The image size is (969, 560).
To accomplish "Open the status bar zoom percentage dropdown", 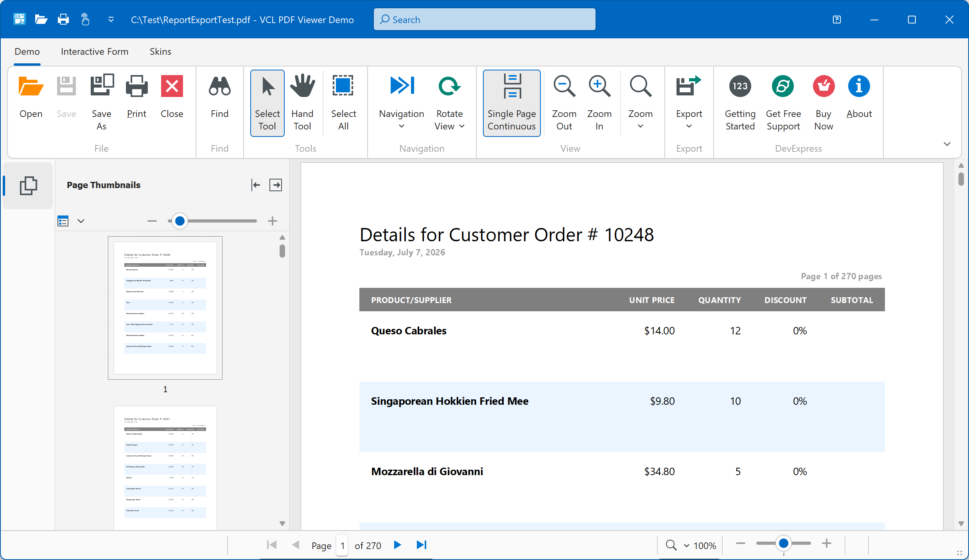I will 686,546.
